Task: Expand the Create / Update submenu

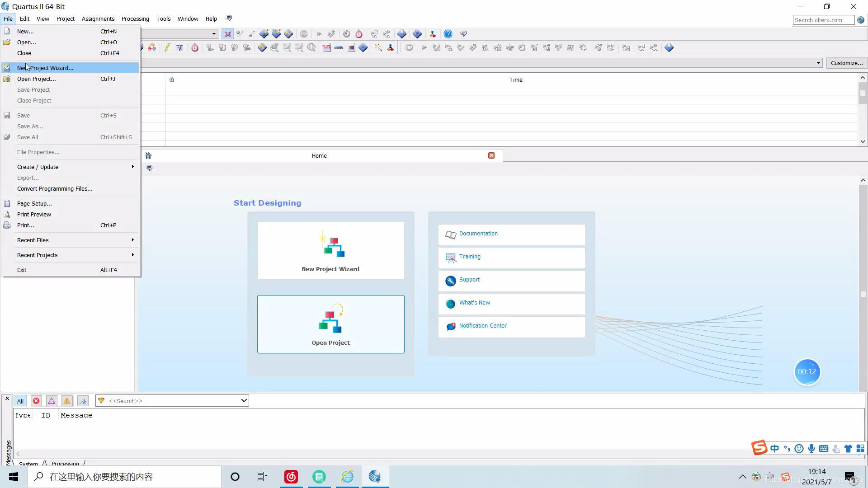Action: [70, 167]
